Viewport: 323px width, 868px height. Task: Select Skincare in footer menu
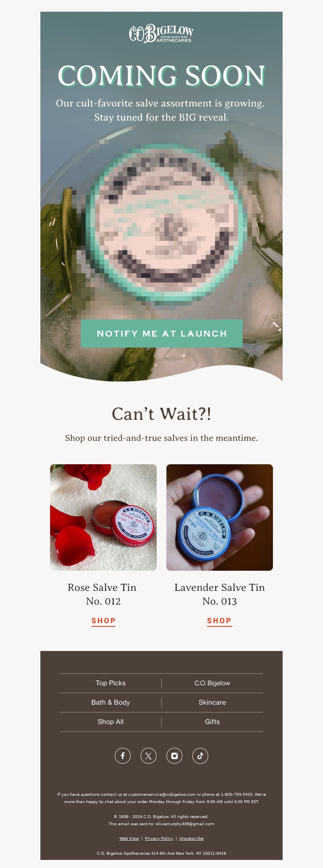click(x=212, y=702)
